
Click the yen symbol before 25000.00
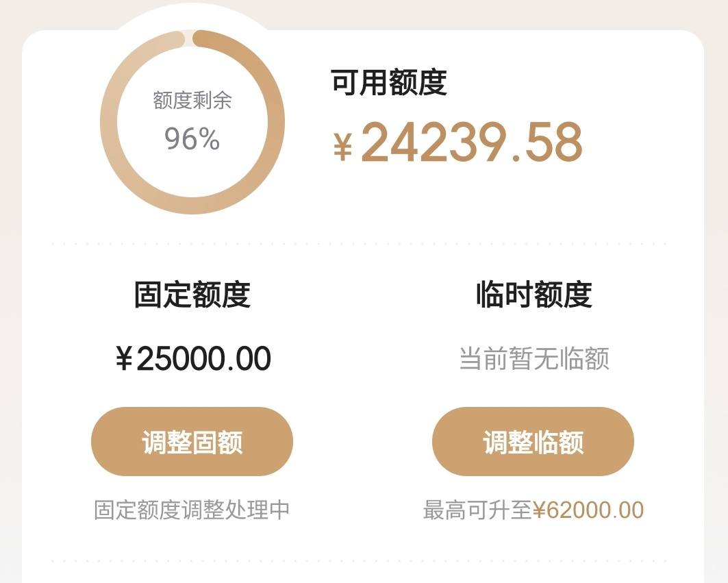pyautogui.click(x=124, y=358)
